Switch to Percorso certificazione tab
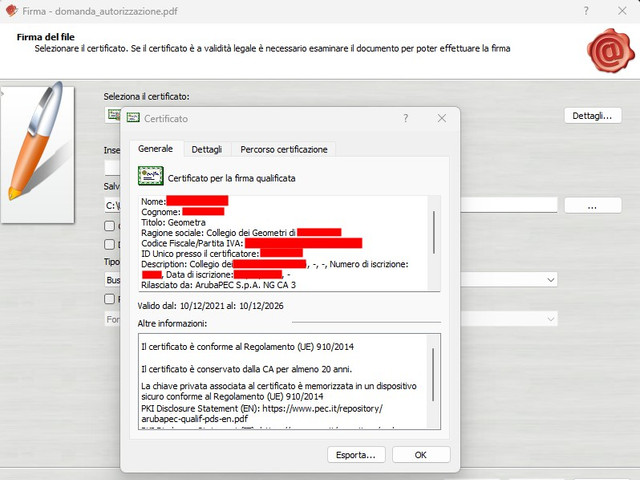The image size is (640, 480). 284,149
